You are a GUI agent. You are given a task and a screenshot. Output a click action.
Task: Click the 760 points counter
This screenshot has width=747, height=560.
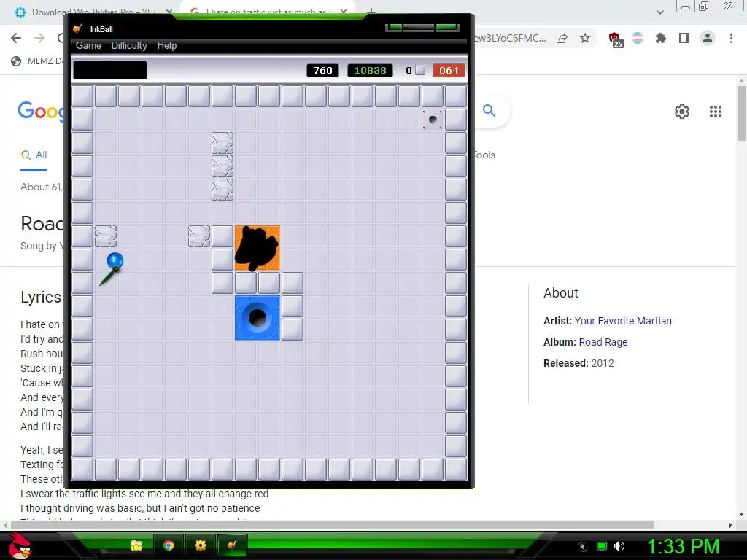pos(322,71)
